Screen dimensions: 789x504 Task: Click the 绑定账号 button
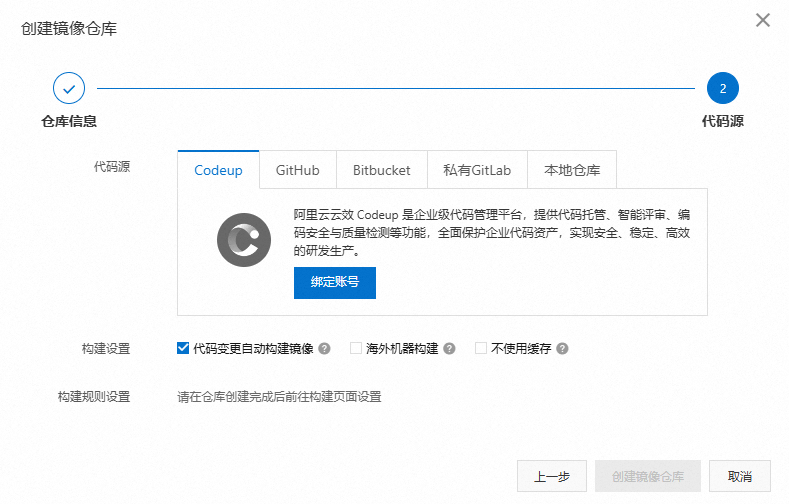tap(335, 283)
